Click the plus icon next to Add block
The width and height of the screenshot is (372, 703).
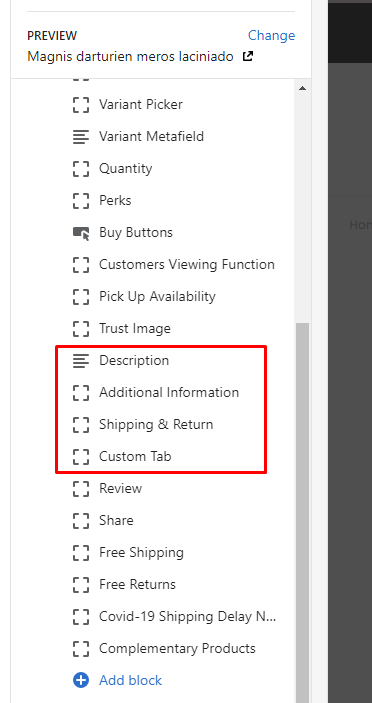click(81, 681)
